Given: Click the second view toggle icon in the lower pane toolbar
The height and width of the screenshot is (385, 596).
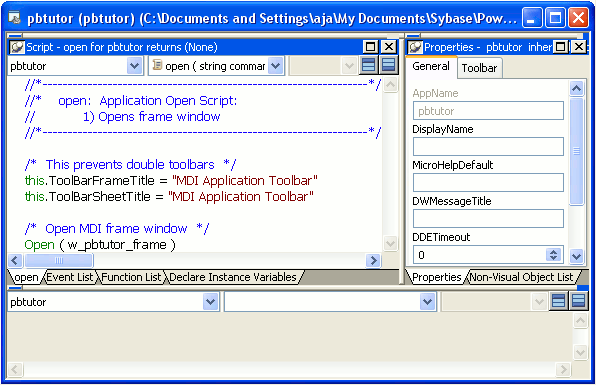Looking at the screenshot, I should pyautogui.click(x=578, y=302).
